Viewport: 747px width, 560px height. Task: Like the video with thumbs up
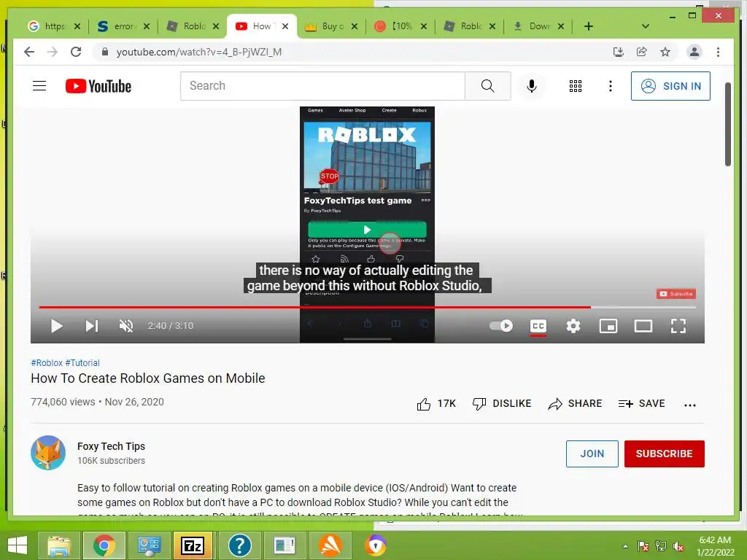click(436, 404)
